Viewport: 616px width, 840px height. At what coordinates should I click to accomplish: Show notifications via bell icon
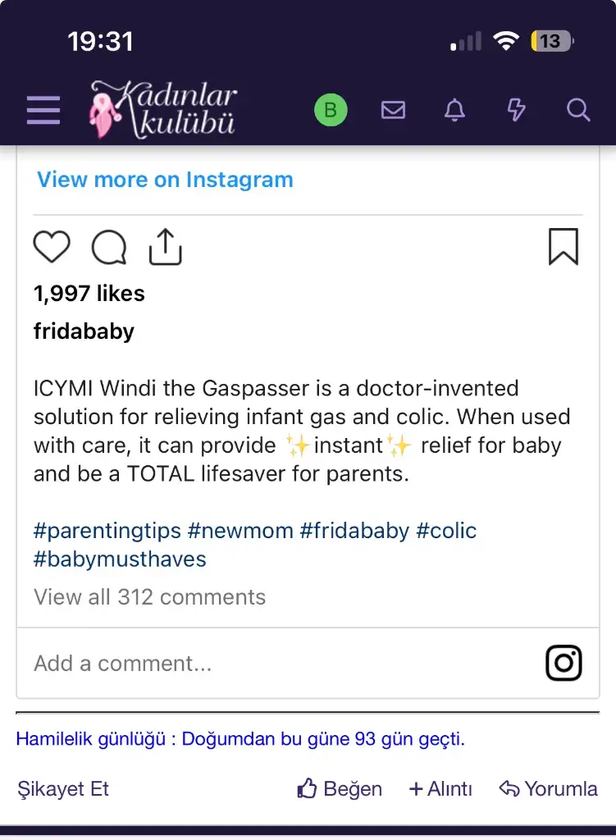pyautogui.click(x=454, y=110)
